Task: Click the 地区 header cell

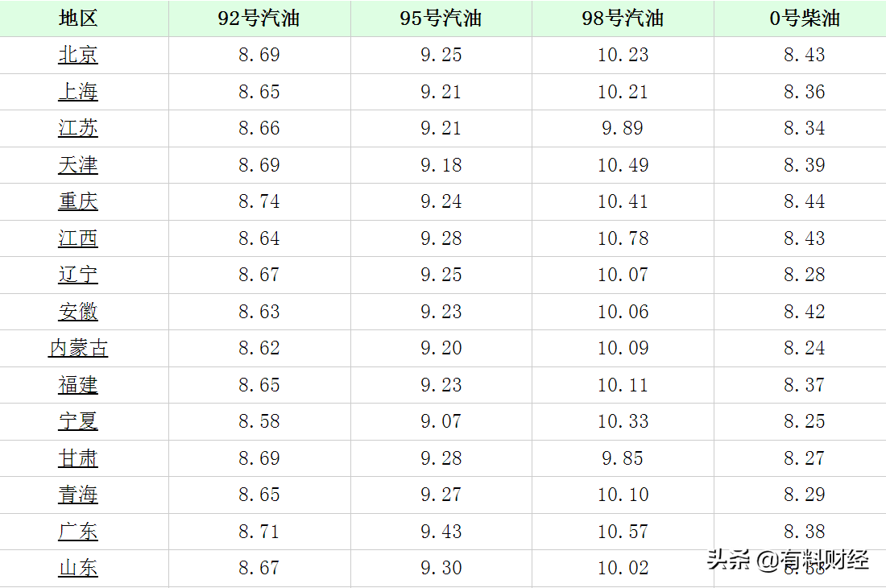Action: click(x=78, y=19)
